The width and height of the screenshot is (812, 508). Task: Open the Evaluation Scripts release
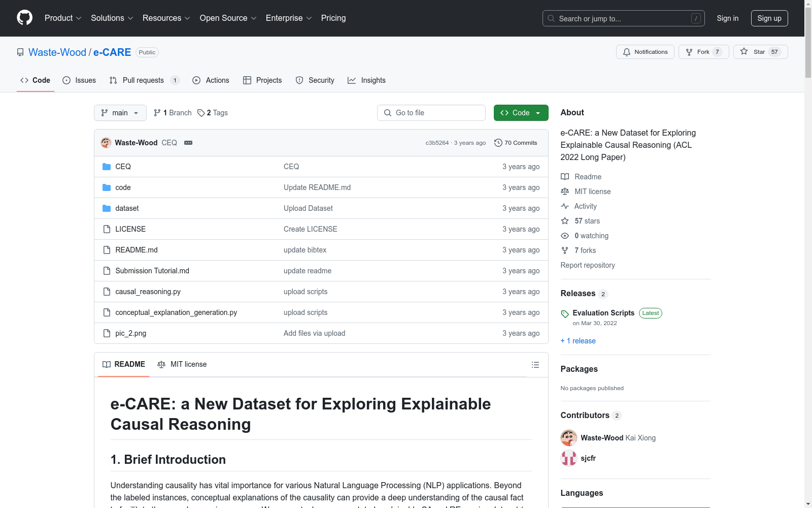pyautogui.click(x=603, y=313)
